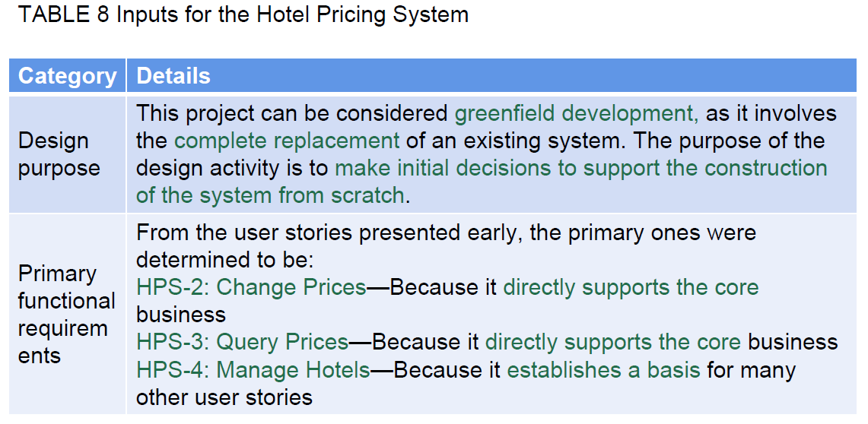Image resolution: width=868 pixels, height=424 pixels.
Task: Click the TABLE 8 title text
Action: [x=243, y=14]
